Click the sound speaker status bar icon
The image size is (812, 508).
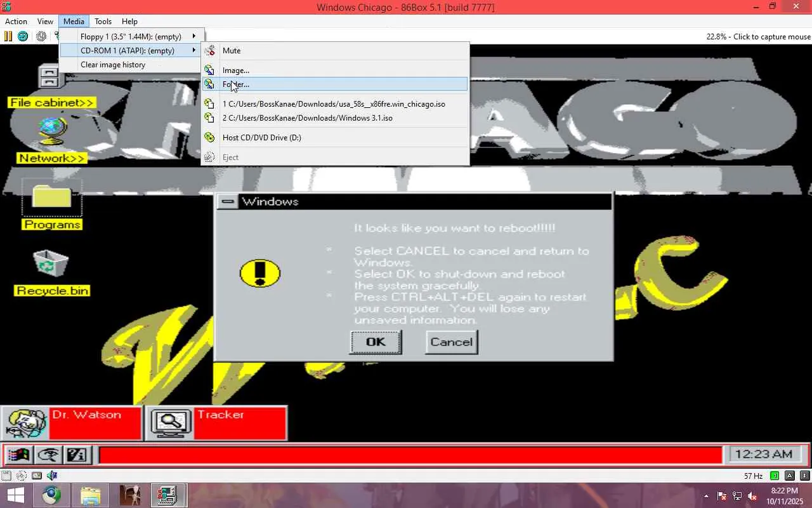click(x=52, y=476)
